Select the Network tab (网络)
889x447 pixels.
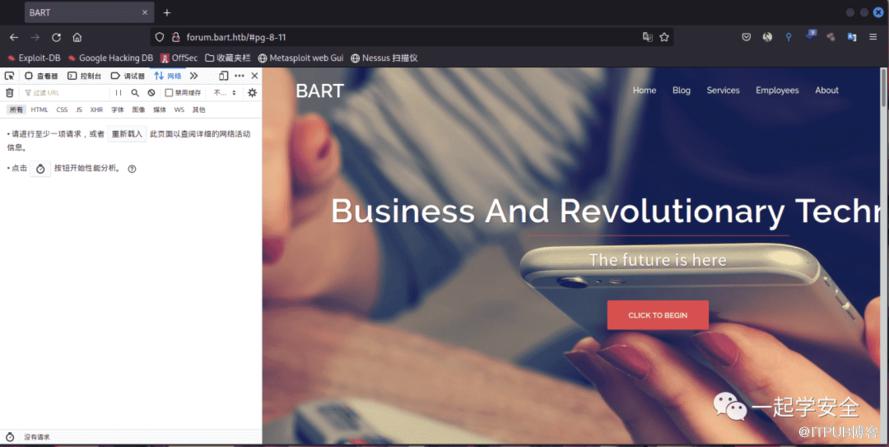tap(168, 75)
